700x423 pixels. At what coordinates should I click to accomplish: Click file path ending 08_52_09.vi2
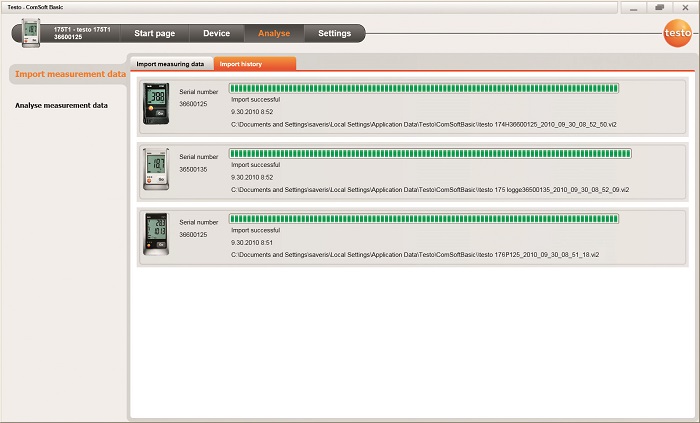(430, 190)
